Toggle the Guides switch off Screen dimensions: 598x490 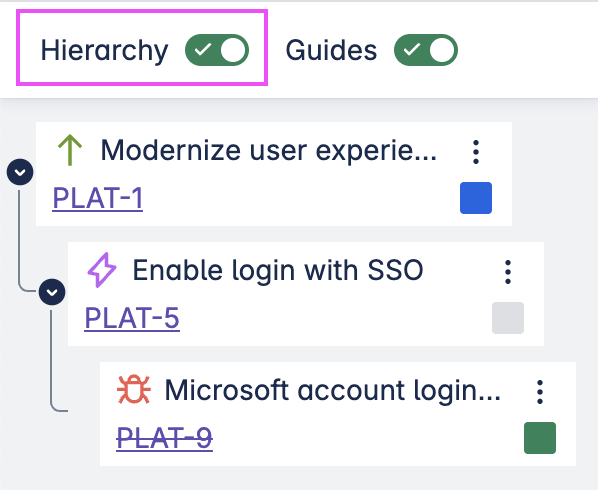(426, 50)
